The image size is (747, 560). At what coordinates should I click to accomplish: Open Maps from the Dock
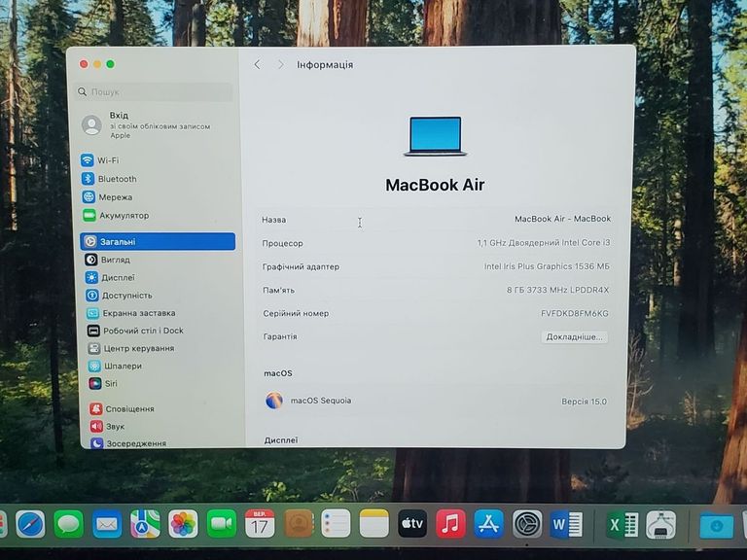145,524
